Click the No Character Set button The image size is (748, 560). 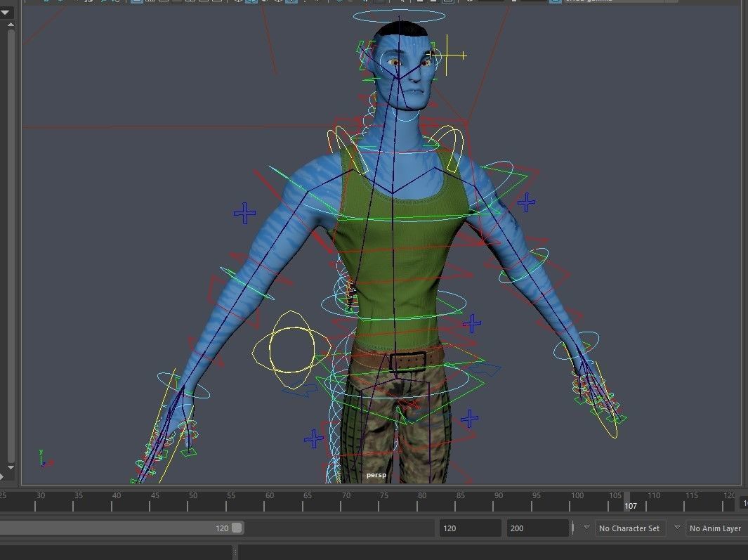pyautogui.click(x=629, y=528)
